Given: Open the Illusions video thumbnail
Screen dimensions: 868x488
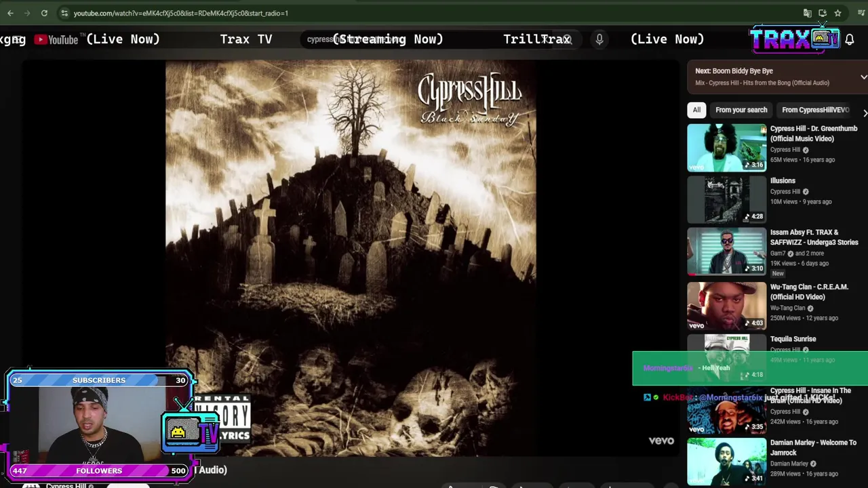Looking at the screenshot, I should pyautogui.click(x=726, y=199).
